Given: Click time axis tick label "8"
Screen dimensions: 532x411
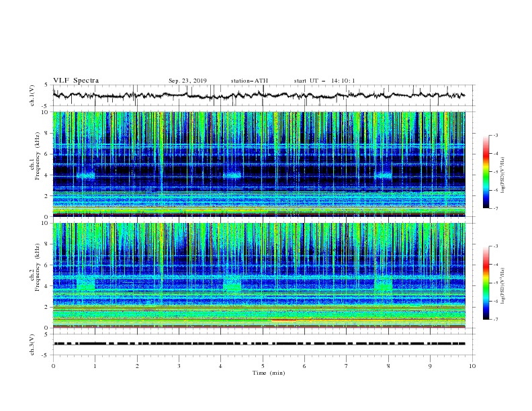Looking at the screenshot, I should (388, 366).
